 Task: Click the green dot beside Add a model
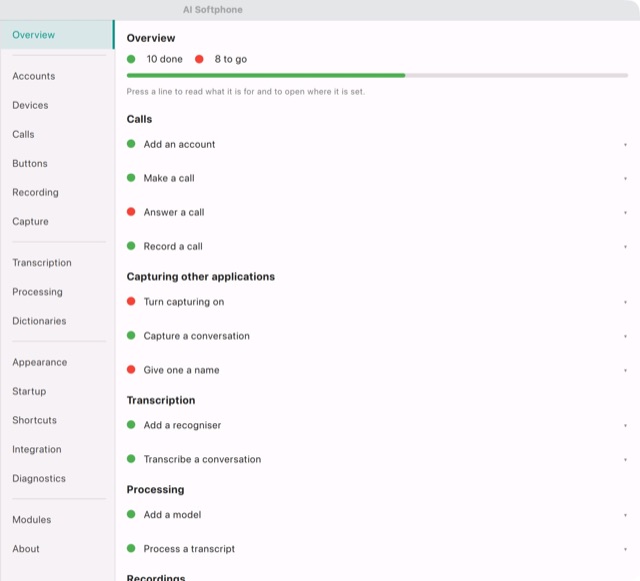(x=131, y=514)
